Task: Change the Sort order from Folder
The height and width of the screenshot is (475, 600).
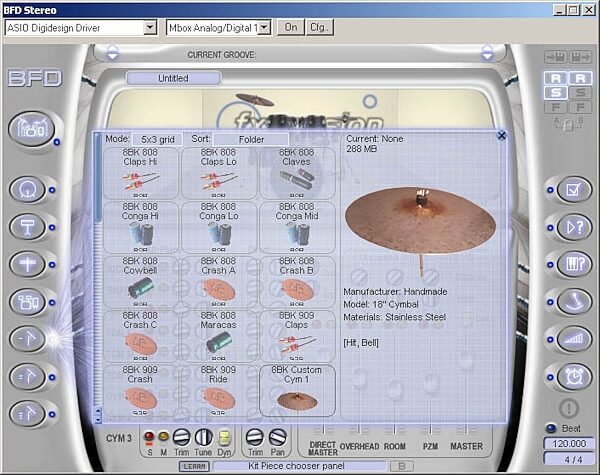Action: [251, 139]
